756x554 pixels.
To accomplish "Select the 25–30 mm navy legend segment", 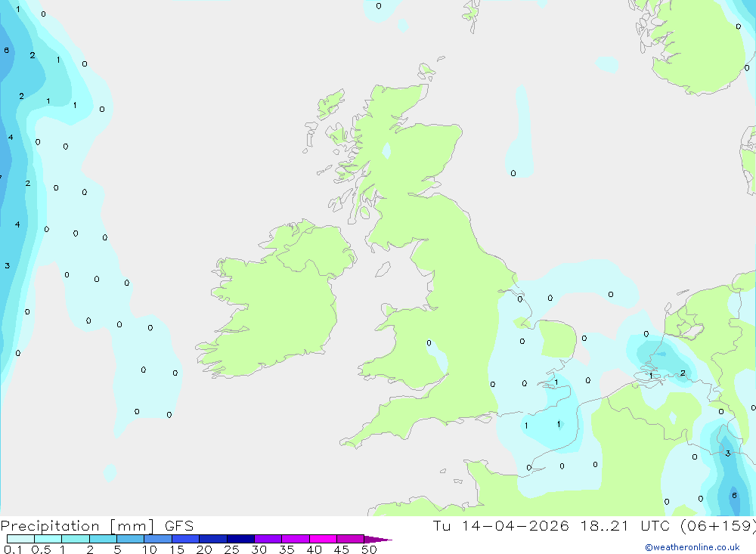I will click(x=240, y=539).
